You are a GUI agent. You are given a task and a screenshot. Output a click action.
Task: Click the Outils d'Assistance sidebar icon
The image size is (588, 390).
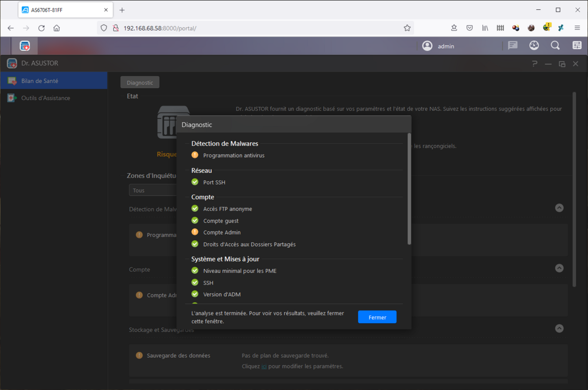point(12,98)
